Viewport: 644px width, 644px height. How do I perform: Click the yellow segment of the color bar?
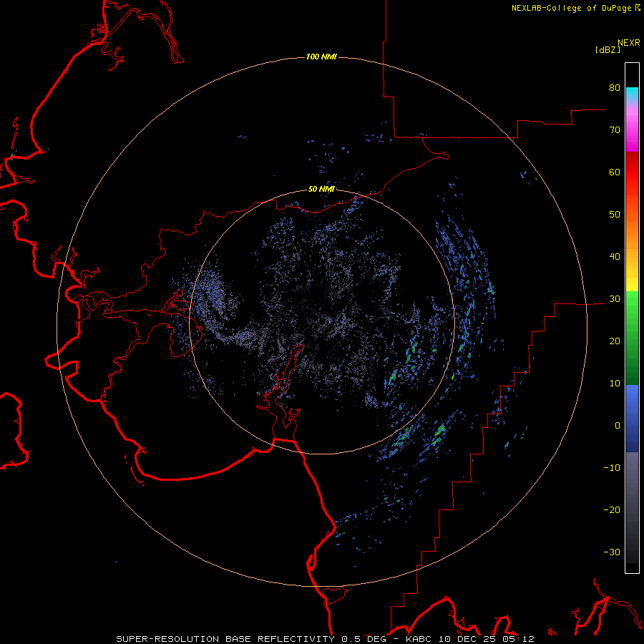pos(632,283)
